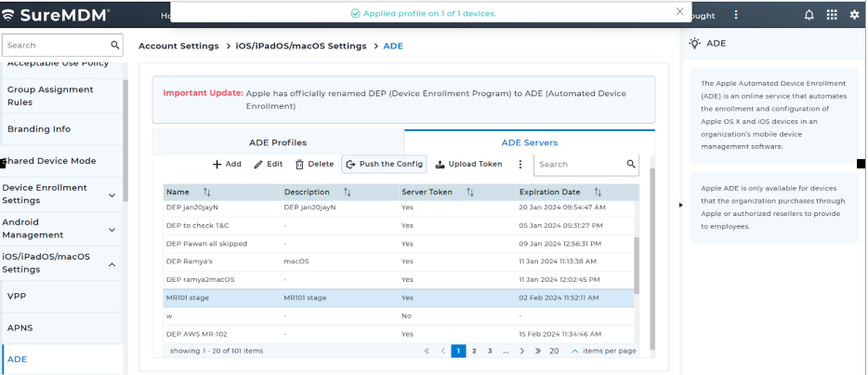Switch to the ADE Profiles tab
The image size is (868, 375).
[278, 142]
